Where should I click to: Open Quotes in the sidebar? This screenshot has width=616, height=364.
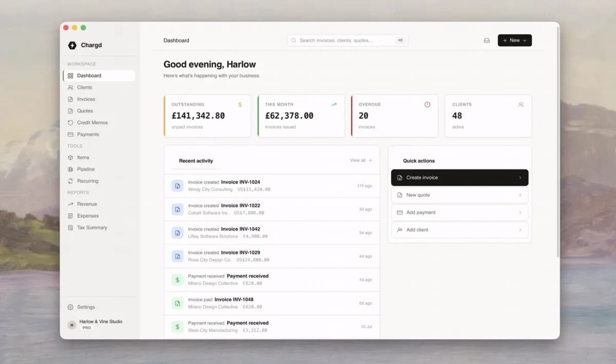(99, 111)
